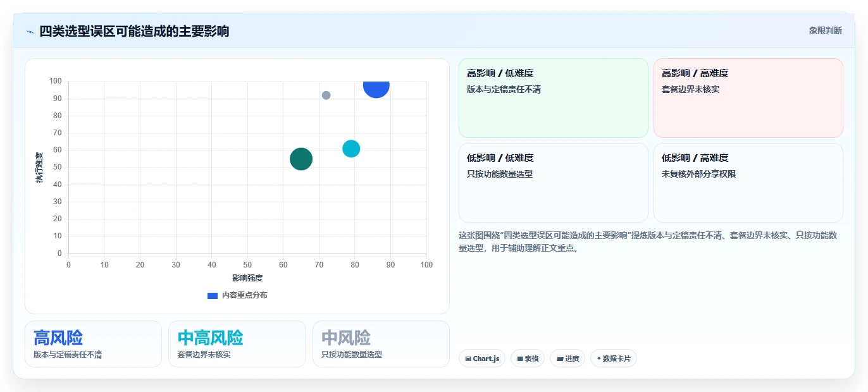Click the small gray bubble in chart
Viewport: 868px width, 392px height.
click(326, 95)
